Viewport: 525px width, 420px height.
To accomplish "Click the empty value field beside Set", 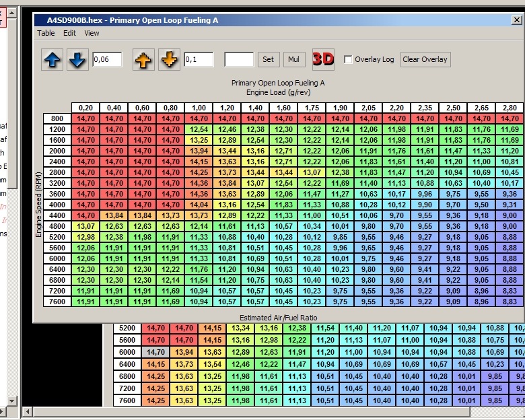I will (239, 60).
